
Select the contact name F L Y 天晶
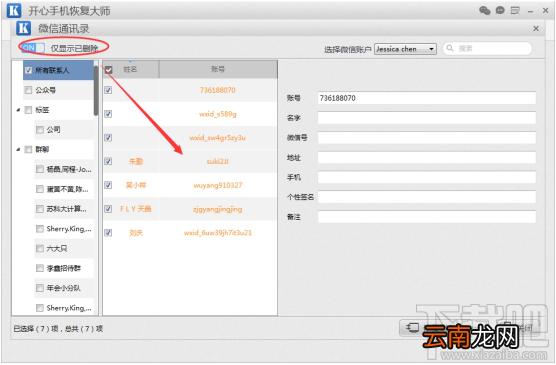(x=135, y=209)
